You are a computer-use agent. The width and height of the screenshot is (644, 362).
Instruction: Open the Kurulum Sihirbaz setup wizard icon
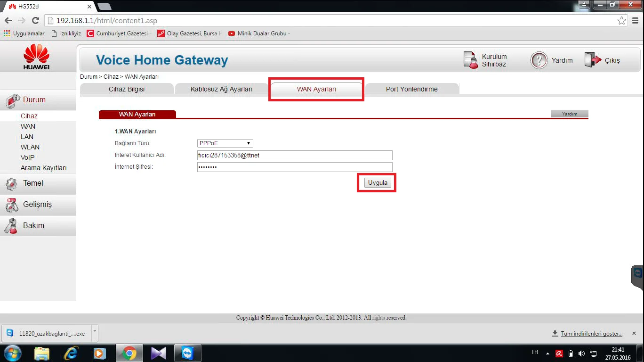click(471, 60)
